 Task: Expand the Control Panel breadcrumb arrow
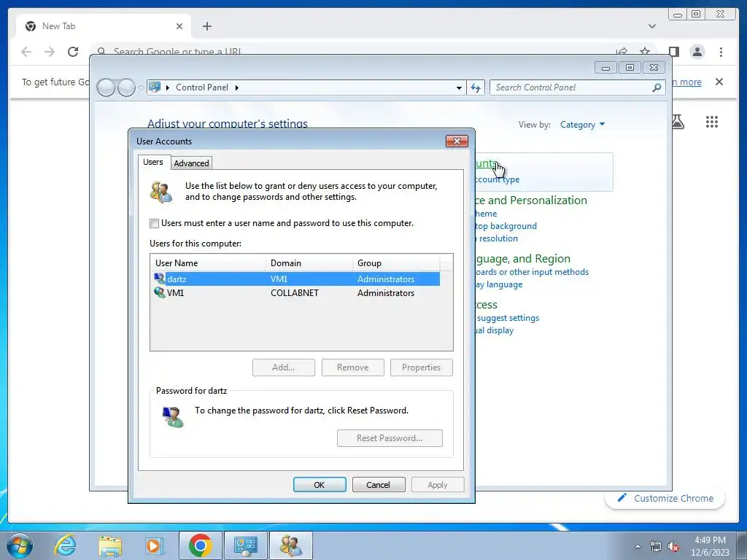click(x=237, y=87)
